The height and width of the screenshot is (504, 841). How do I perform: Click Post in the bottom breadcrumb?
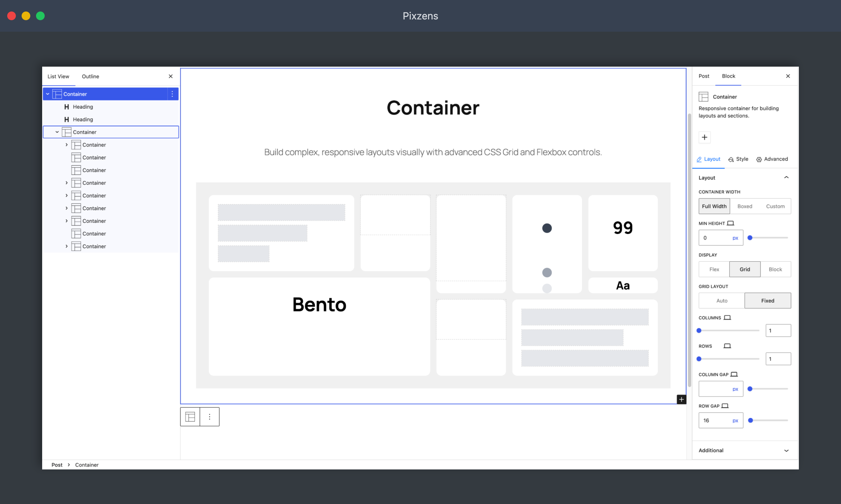tap(57, 465)
